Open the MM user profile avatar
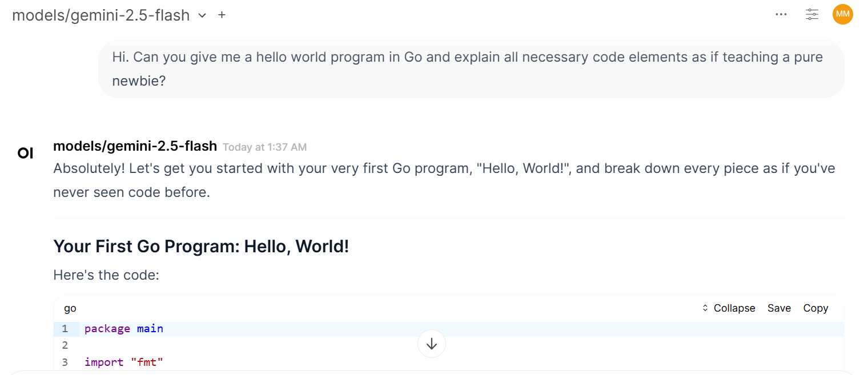The image size is (868, 375). [843, 14]
